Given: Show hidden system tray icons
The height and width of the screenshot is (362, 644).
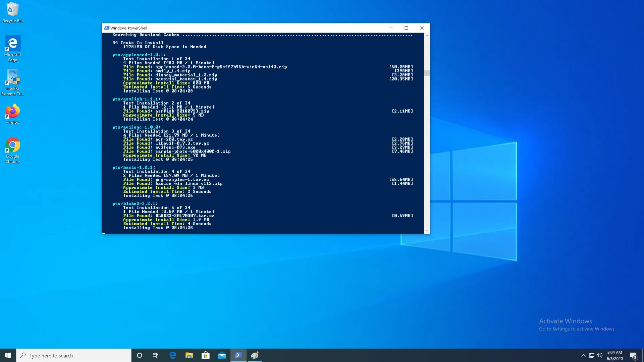Looking at the screenshot, I should click(583, 355).
